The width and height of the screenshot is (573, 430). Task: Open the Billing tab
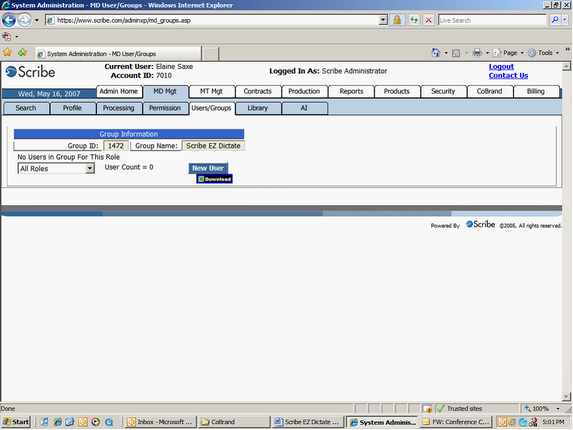tap(536, 91)
